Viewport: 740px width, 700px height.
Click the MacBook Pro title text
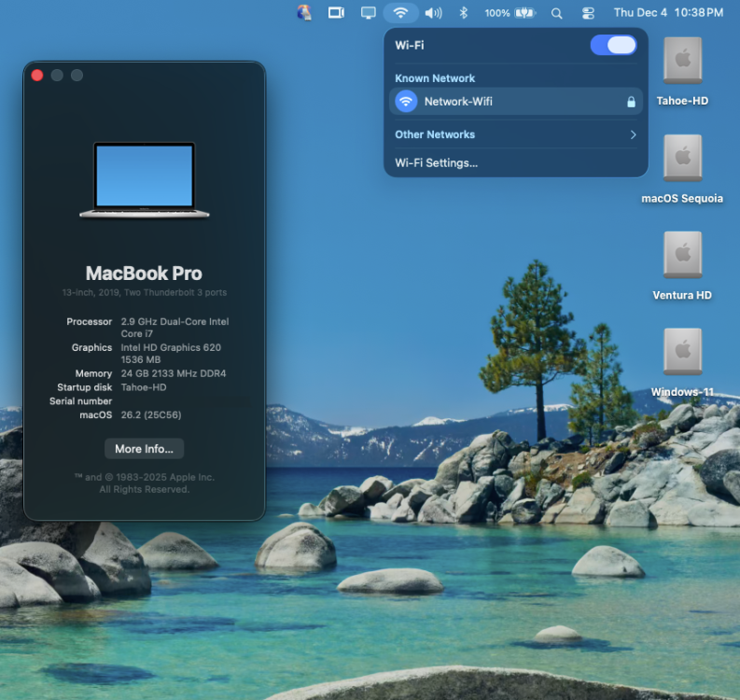click(144, 273)
